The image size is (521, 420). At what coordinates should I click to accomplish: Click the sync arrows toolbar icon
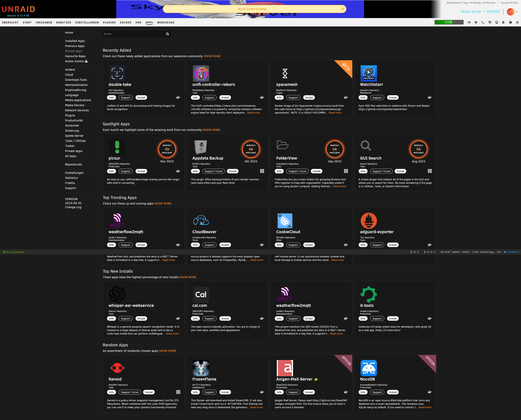coord(469,22)
